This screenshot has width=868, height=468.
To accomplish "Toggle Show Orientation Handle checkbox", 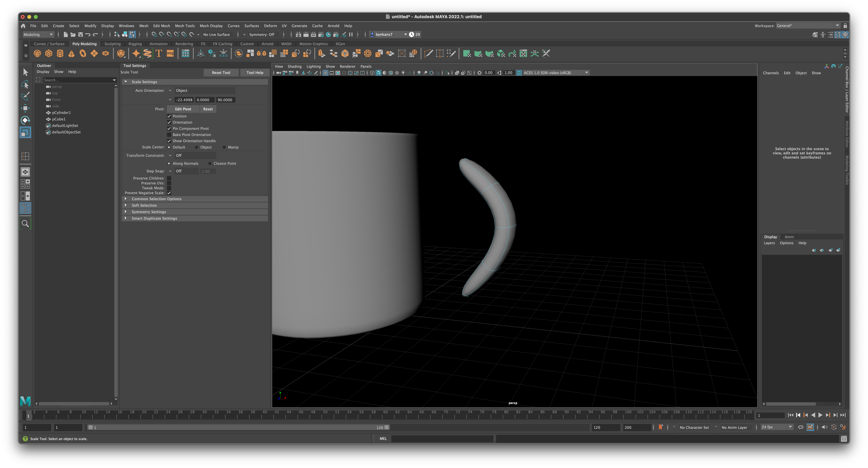I will tap(169, 141).
